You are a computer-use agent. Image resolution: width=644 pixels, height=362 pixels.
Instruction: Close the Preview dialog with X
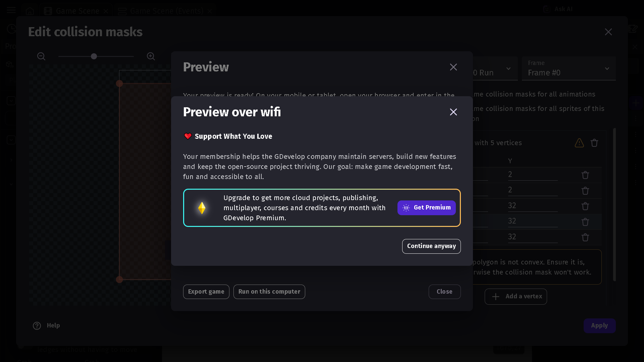[453, 67]
